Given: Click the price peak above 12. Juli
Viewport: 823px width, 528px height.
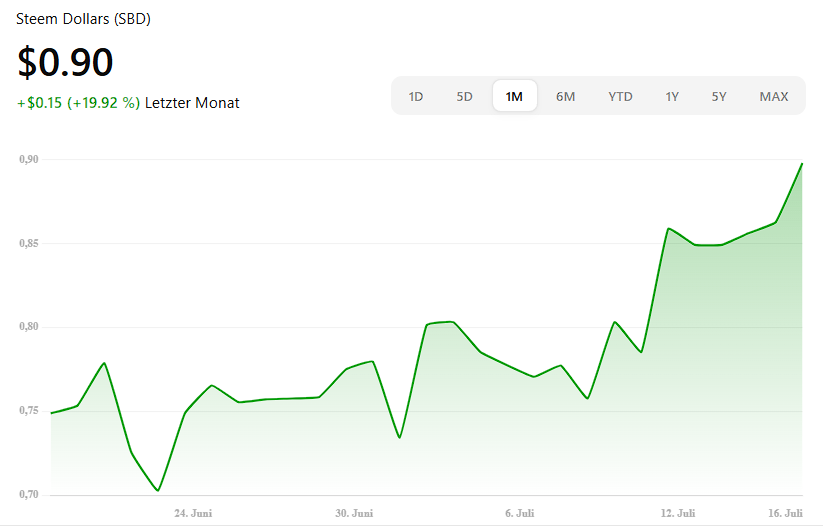Looking at the screenshot, I should pos(669,228).
